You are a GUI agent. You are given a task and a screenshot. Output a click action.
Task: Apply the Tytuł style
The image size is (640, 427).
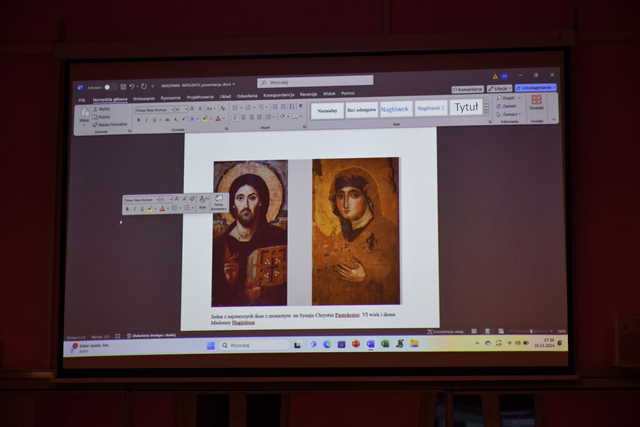click(x=466, y=107)
